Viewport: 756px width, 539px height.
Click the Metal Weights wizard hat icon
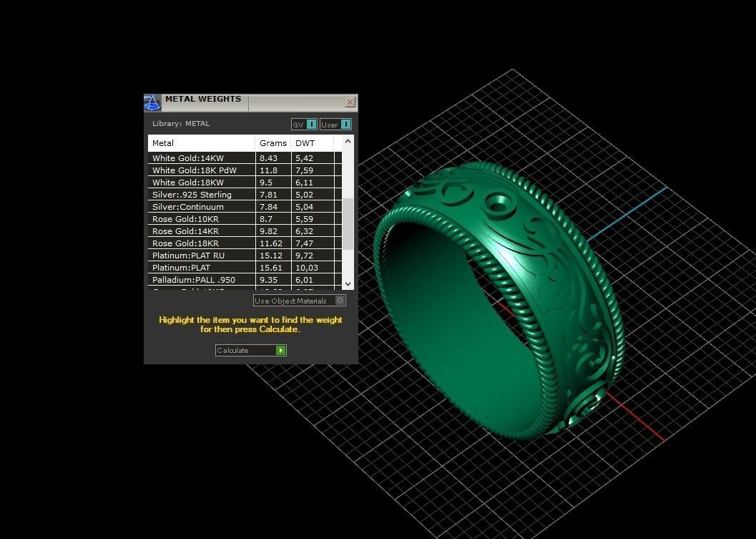pyautogui.click(x=152, y=103)
